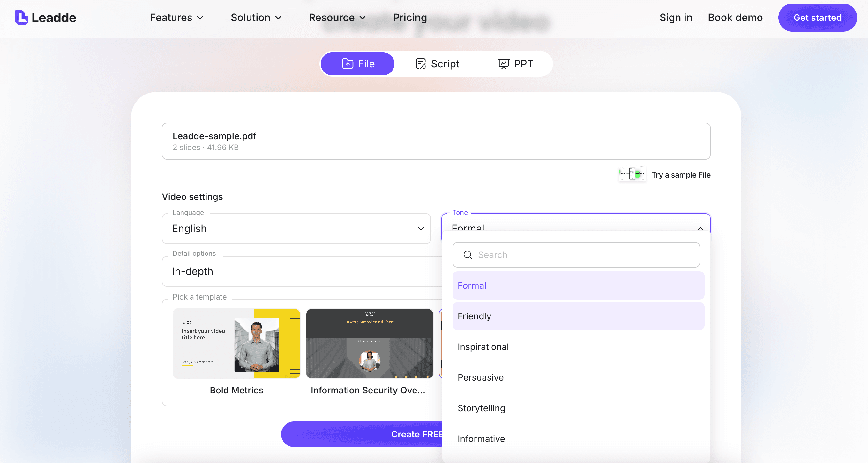The image size is (868, 463).
Task: Expand the Features menu
Action: [x=176, y=18]
